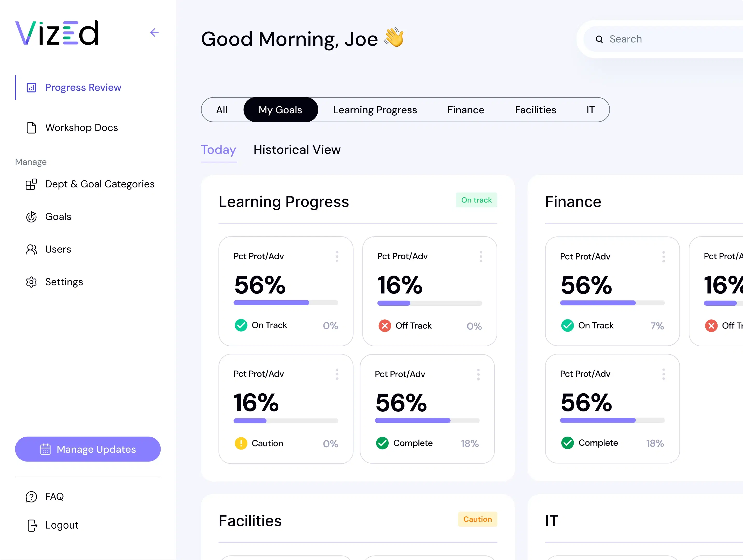Click green Complete check icon in Finance

(567, 443)
